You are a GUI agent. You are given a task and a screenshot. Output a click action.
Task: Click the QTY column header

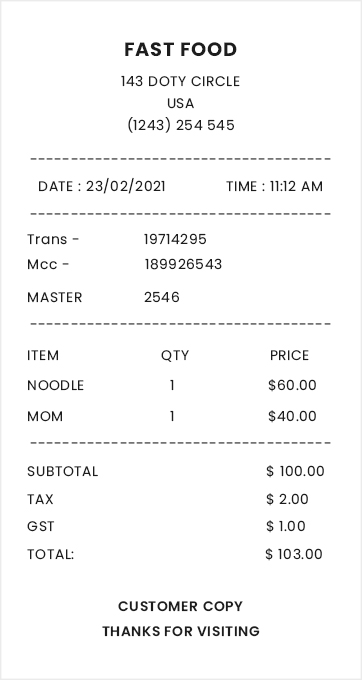tap(175, 356)
